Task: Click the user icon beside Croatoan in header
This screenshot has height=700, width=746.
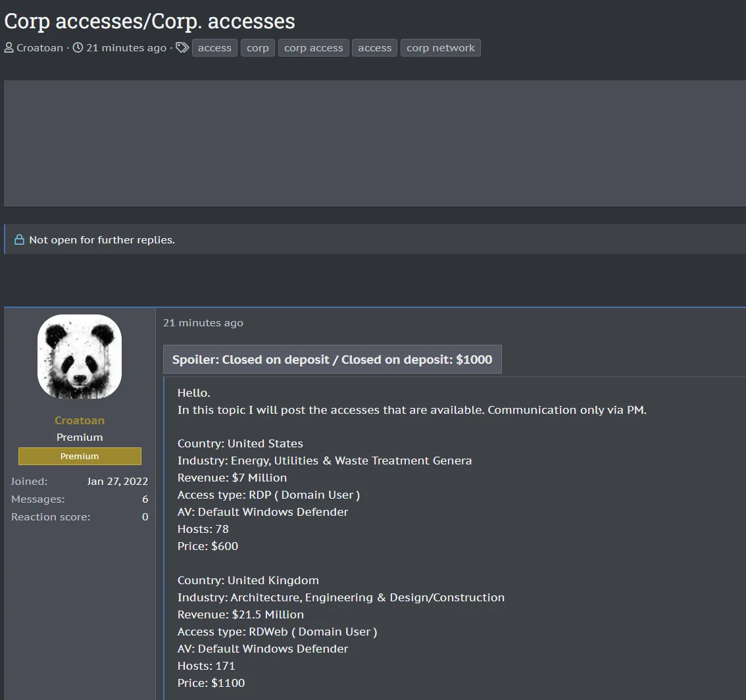Action: [x=9, y=48]
